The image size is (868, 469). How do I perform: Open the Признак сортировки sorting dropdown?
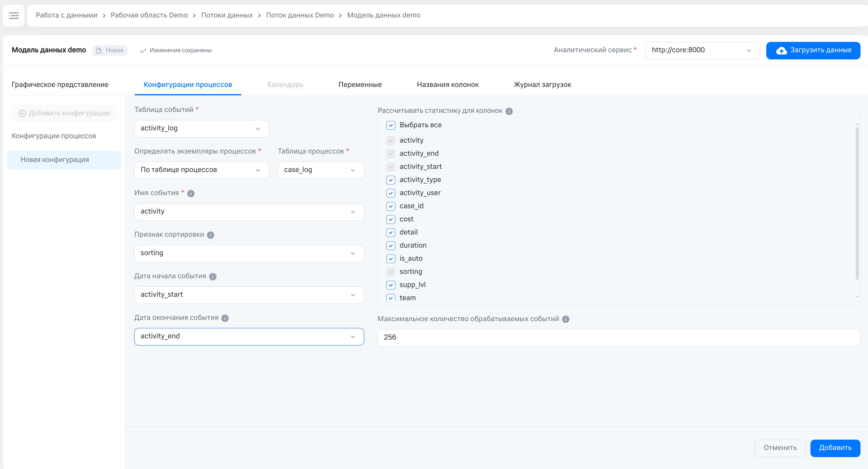(x=249, y=254)
